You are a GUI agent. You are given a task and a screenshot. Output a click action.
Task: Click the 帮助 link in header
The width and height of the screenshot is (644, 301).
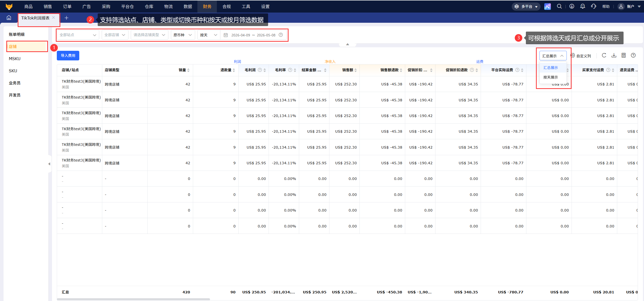click(606, 7)
